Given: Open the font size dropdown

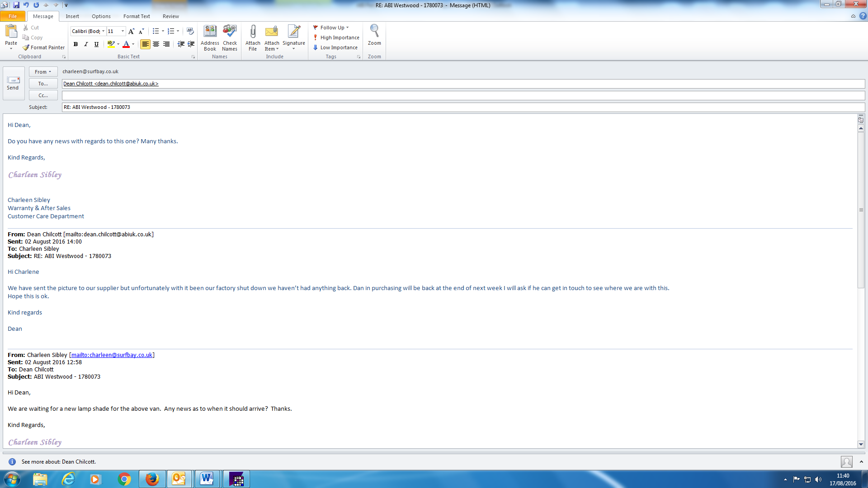Looking at the screenshot, I should pos(123,31).
